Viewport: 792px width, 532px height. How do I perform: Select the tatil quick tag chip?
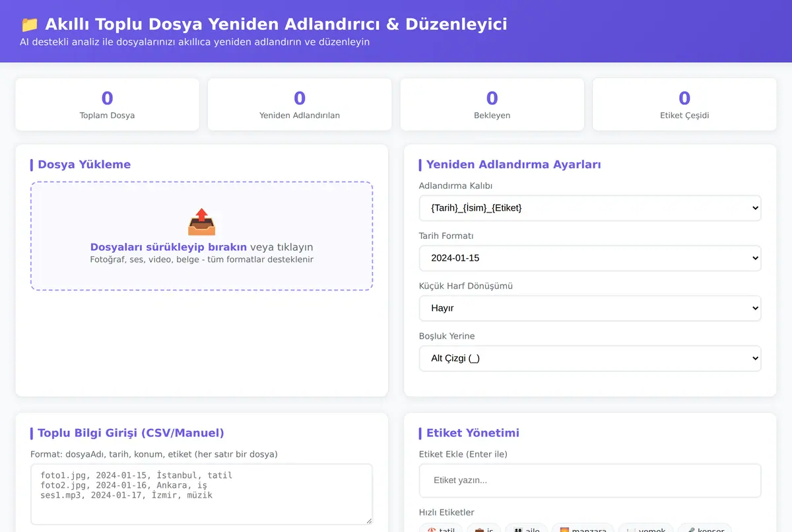(x=440, y=528)
